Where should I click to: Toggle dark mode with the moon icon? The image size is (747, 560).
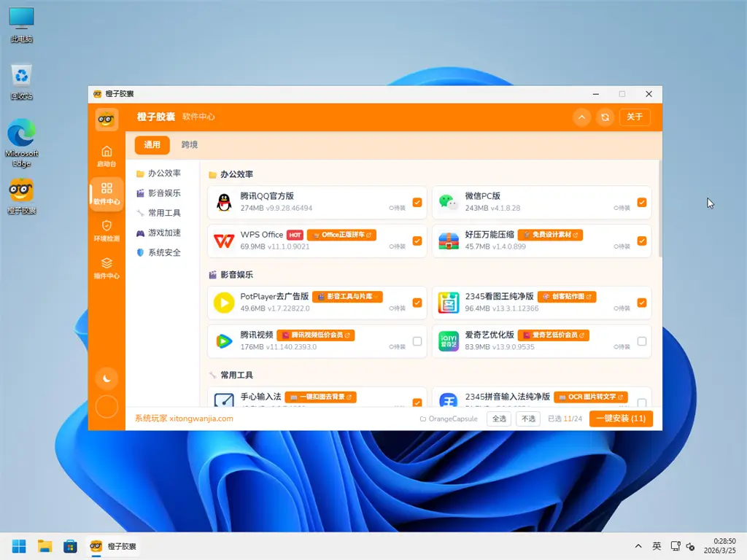(107, 378)
